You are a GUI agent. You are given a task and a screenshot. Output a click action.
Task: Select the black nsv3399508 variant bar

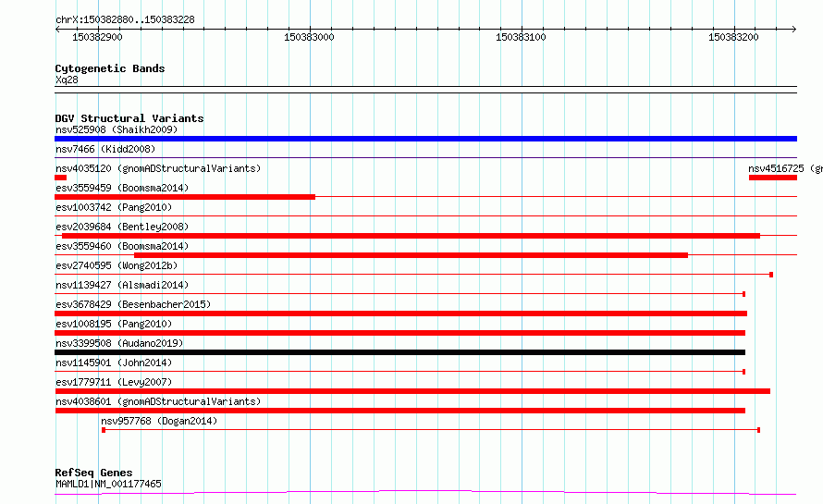(x=400, y=352)
